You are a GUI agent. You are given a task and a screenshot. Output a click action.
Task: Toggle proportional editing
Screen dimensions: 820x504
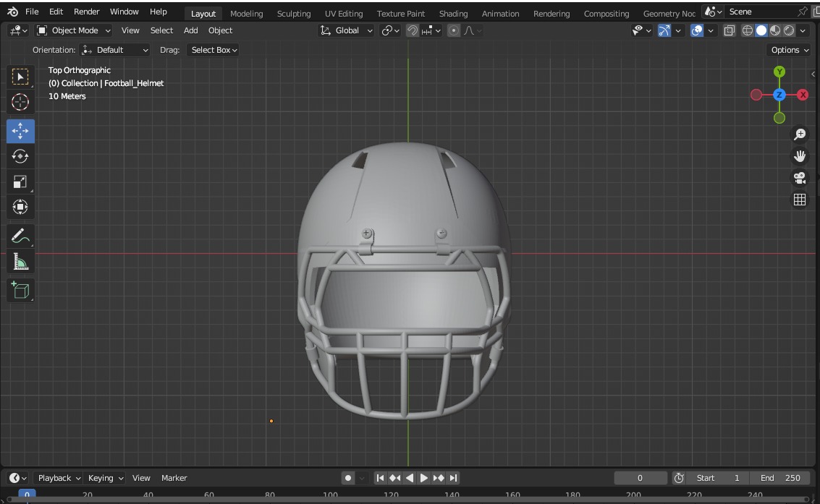[x=453, y=31]
